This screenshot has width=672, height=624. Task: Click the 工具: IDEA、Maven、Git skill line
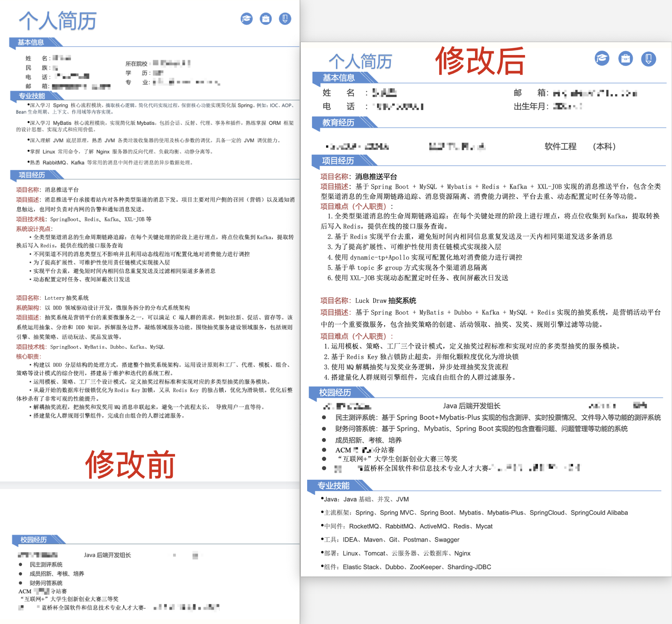click(390, 540)
